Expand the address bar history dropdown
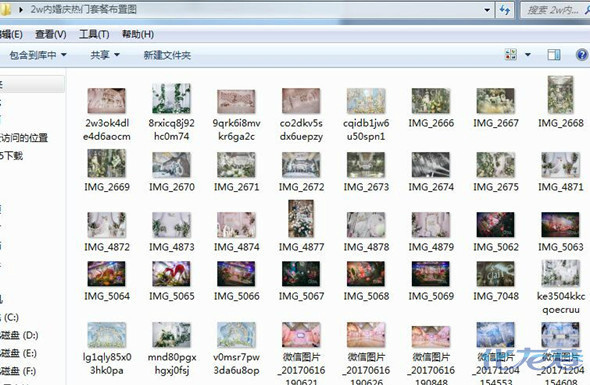This screenshot has height=385, width=590. [x=487, y=10]
